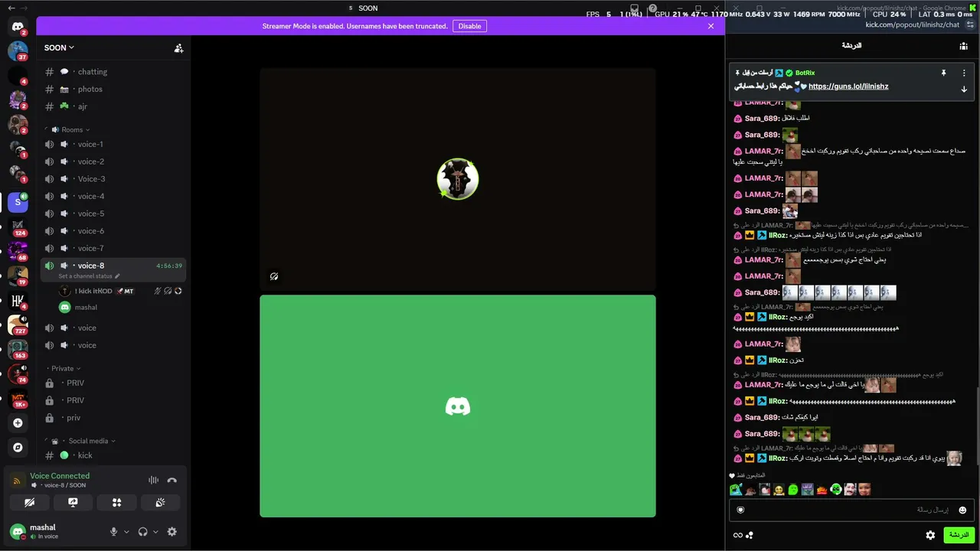Open Kick chat settings gear
Screen dimensions: 980x551
tap(930, 535)
